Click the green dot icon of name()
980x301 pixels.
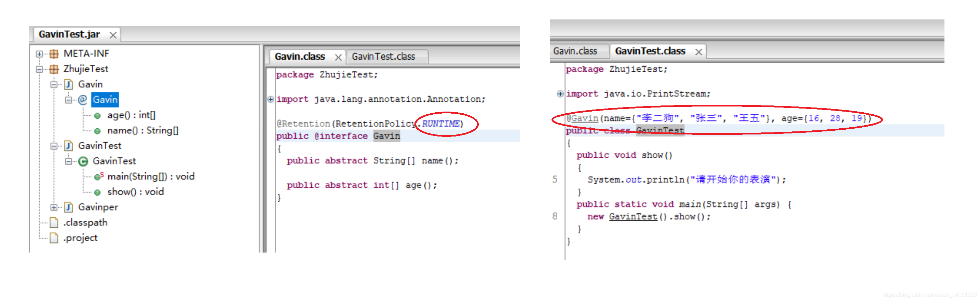click(x=97, y=131)
